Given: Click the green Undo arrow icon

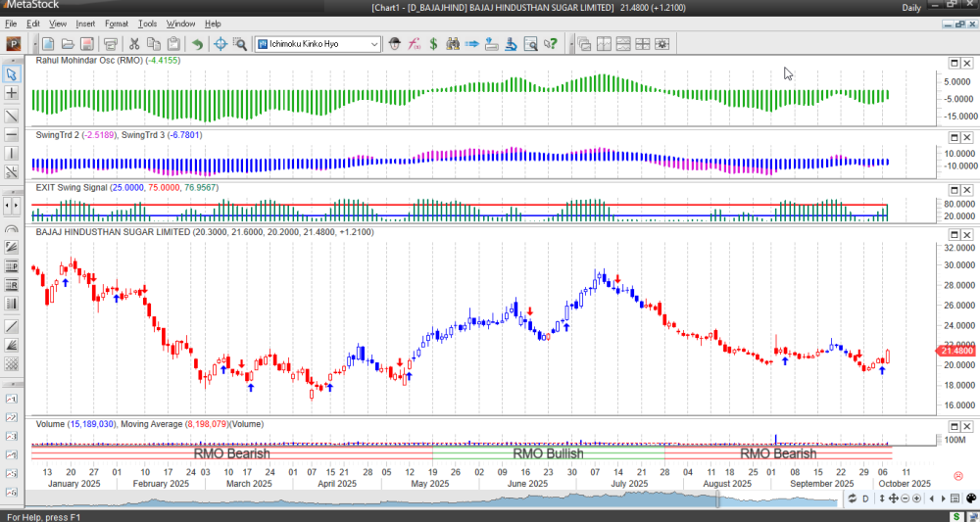Looking at the screenshot, I should [x=197, y=44].
